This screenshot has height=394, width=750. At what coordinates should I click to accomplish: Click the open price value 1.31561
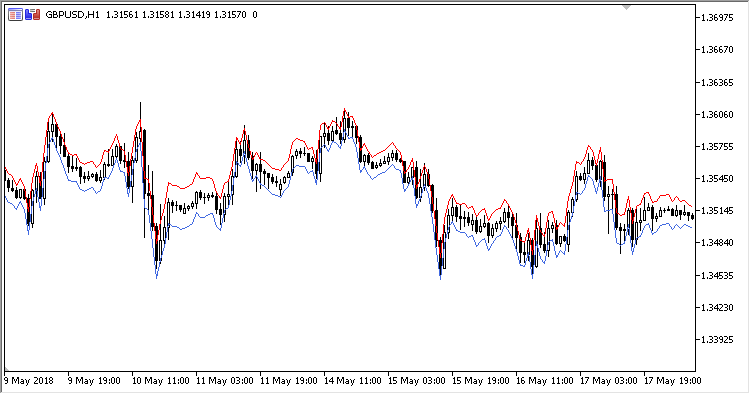tap(122, 15)
